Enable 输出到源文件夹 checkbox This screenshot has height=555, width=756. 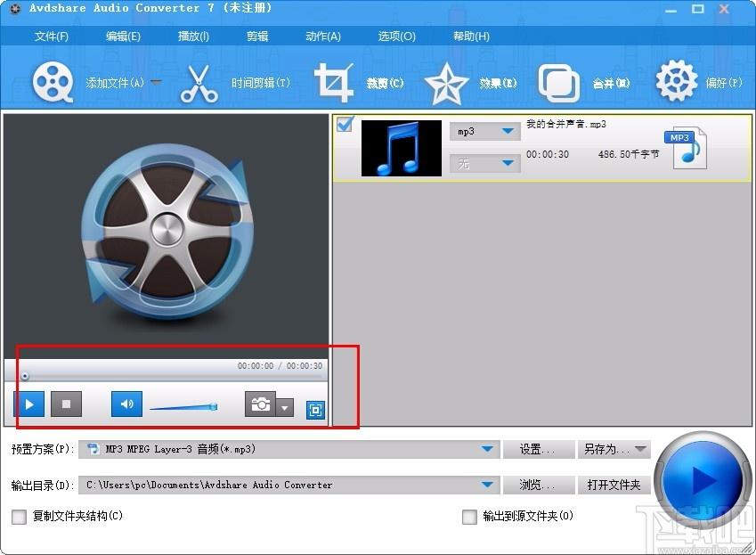click(x=469, y=517)
